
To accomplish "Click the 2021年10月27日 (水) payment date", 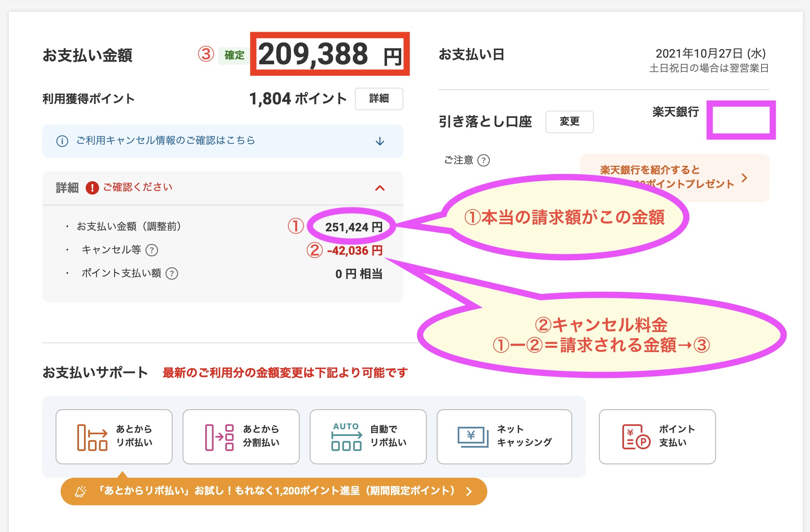I will tap(711, 53).
